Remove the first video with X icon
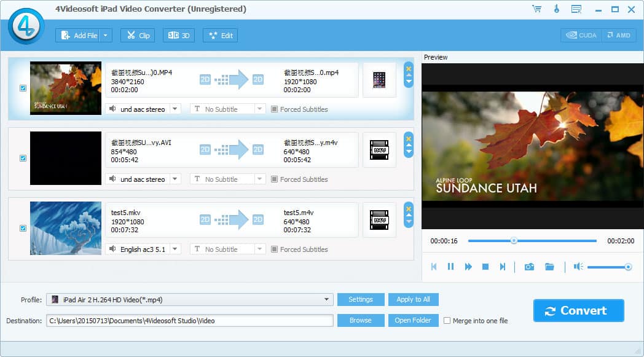The height and width of the screenshot is (357, 644). click(409, 69)
